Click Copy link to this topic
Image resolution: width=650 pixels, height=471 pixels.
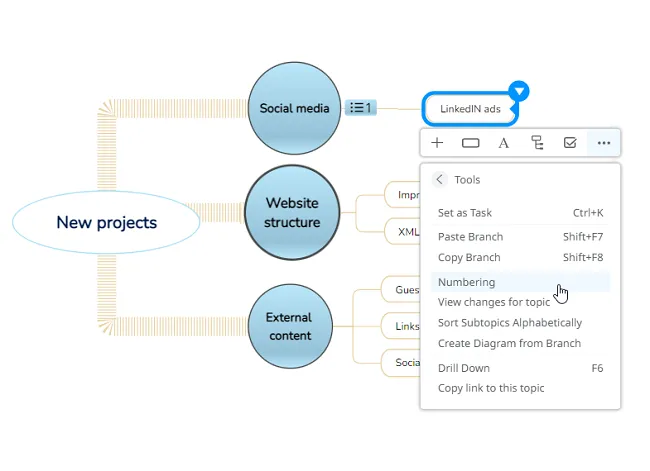point(491,388)
